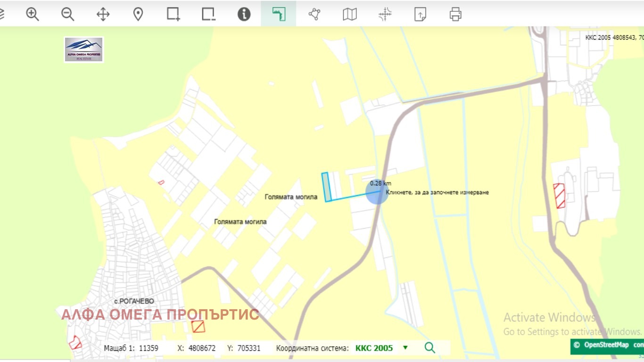The width and height of the screenshot is (644, 362).
Task: Click the crossing grid lines icon
Action: [x=385, y=14]
